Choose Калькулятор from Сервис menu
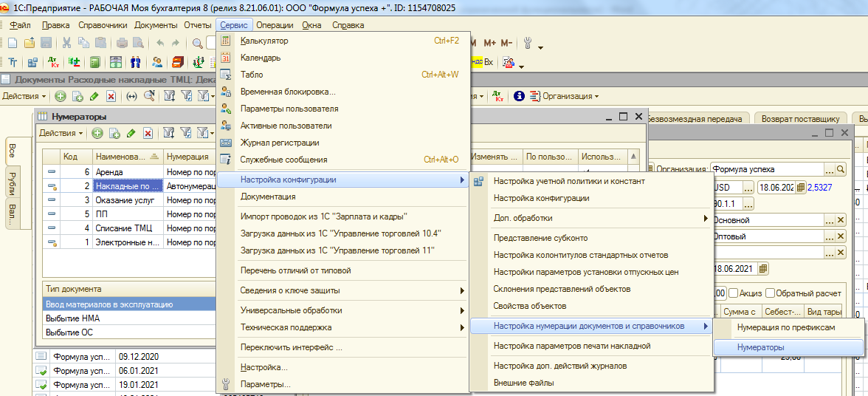868x396 pixels. 264,41
